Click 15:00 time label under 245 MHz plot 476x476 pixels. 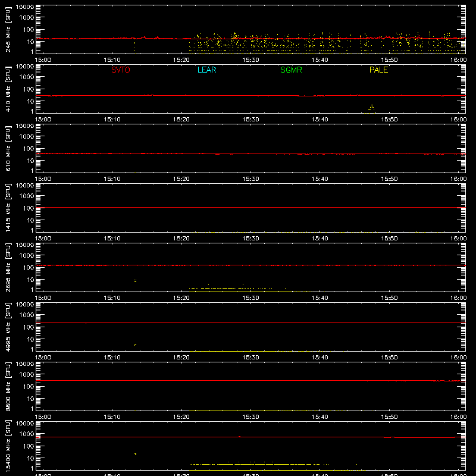43,60
